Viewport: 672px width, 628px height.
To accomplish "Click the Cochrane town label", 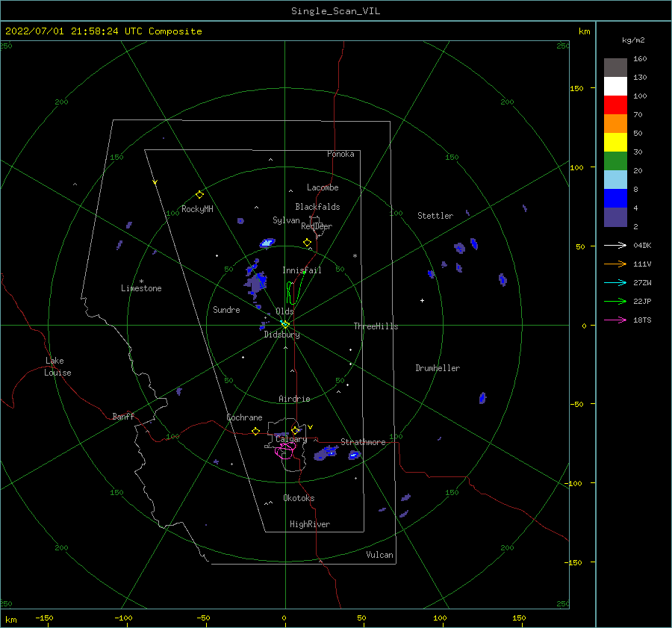I will (x=244, y=417).
